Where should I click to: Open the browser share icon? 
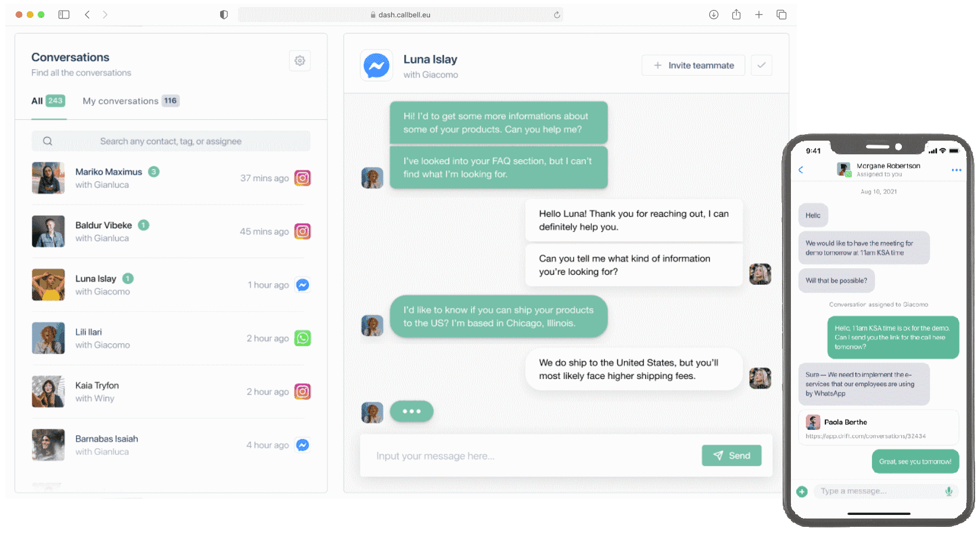(x=736, y=14)
